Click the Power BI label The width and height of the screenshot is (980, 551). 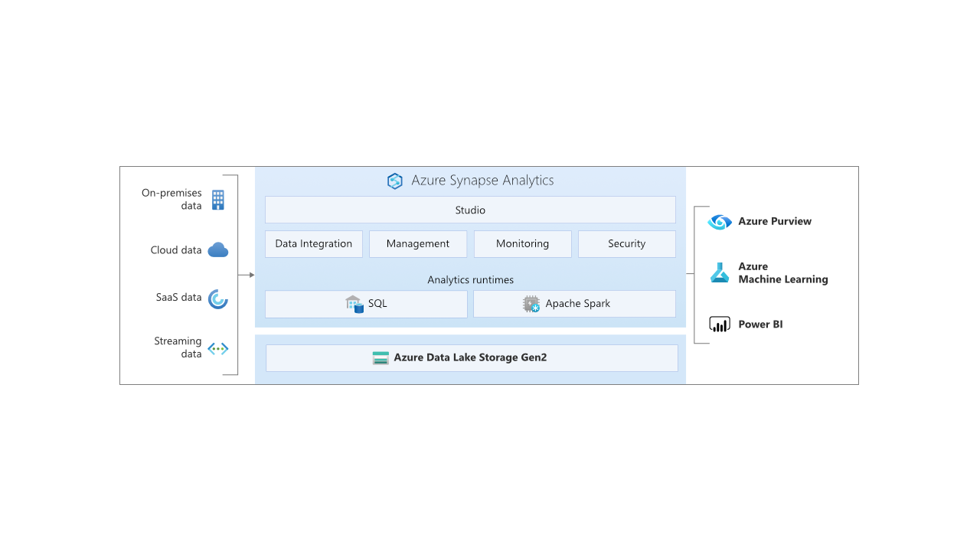(x=760, y=324)
